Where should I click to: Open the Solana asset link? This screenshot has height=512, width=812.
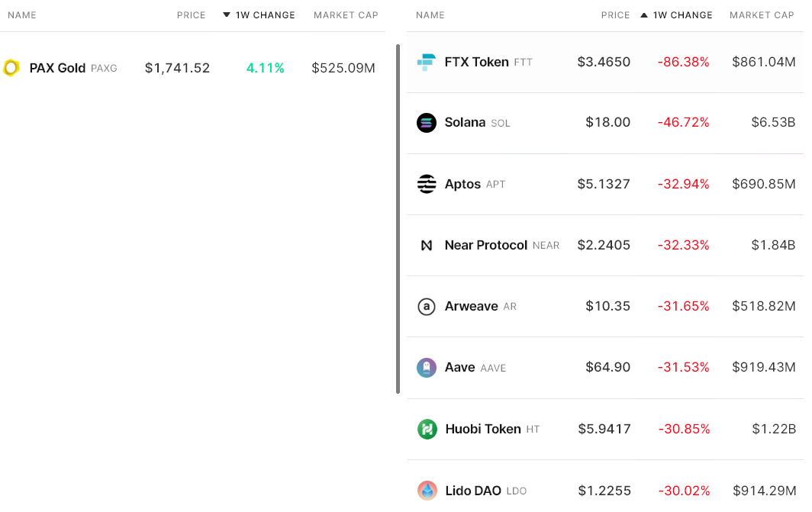coord(465,123)
